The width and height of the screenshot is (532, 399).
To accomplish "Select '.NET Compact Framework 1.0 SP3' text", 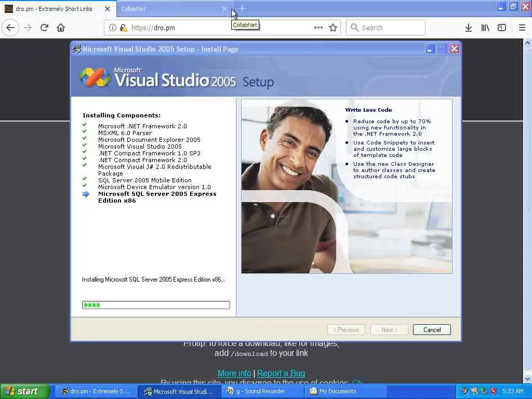I will pyautogui.click(x=149, y=153).
